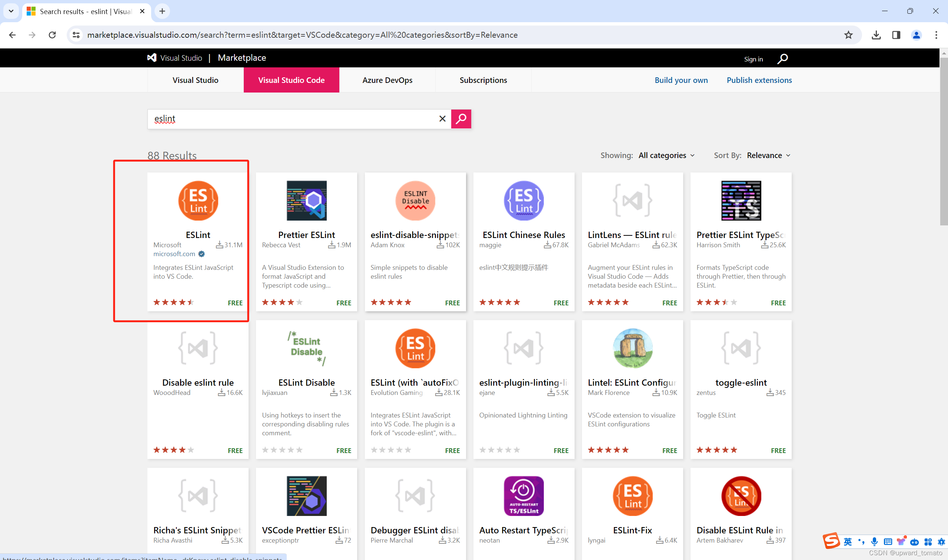Viewport: 948px width, 560px height.
Task: Bookmark this page with star icon
Action: click(x=848, y=35)
